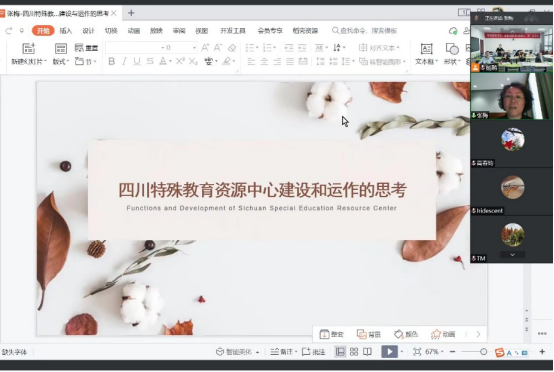
Task: Adjust the zoom slider handle
Action: [x=483, y=352]
